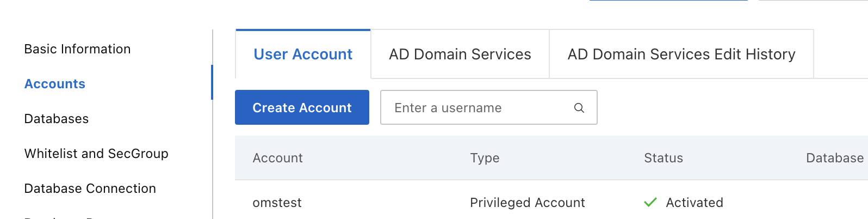Select the omstest account name

277,203
